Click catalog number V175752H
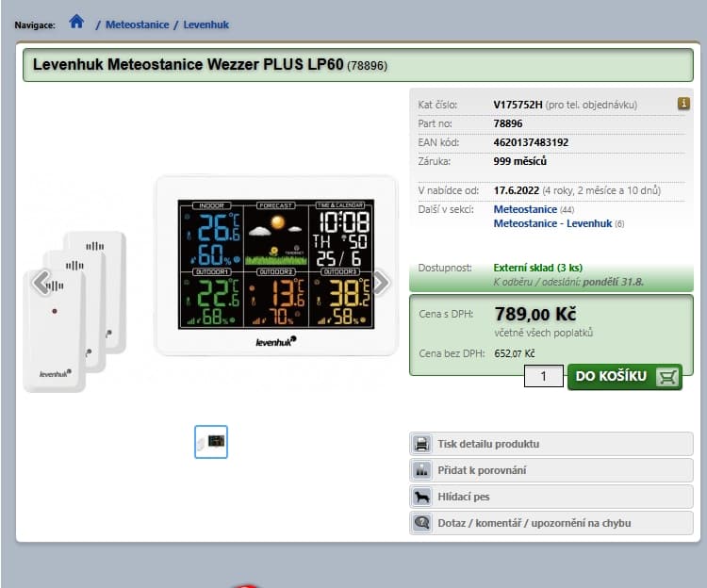Image resolution: width=707 pixels, height=588 pixels. pos(518,105)
